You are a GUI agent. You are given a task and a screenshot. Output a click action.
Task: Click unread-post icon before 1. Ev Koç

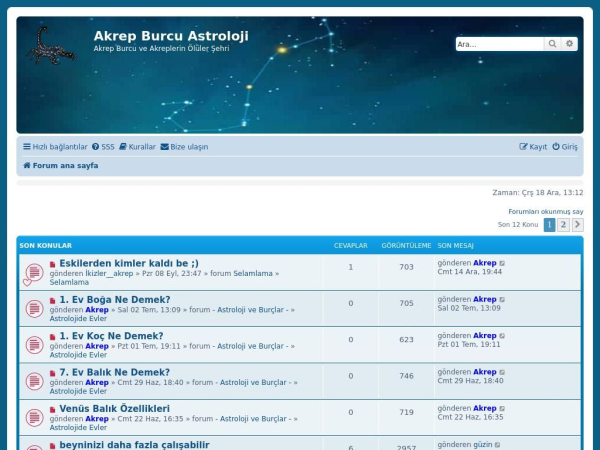[x=52, y=337]
